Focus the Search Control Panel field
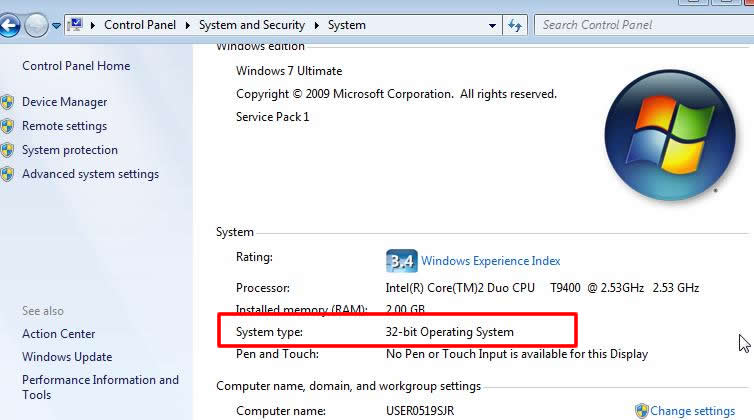Image resolution: width=754 pixels, height=420 pixels. pos(644,25)
